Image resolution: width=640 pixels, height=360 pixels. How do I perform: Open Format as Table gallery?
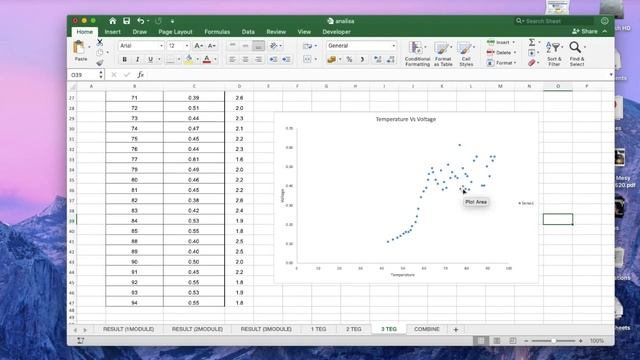443,53
